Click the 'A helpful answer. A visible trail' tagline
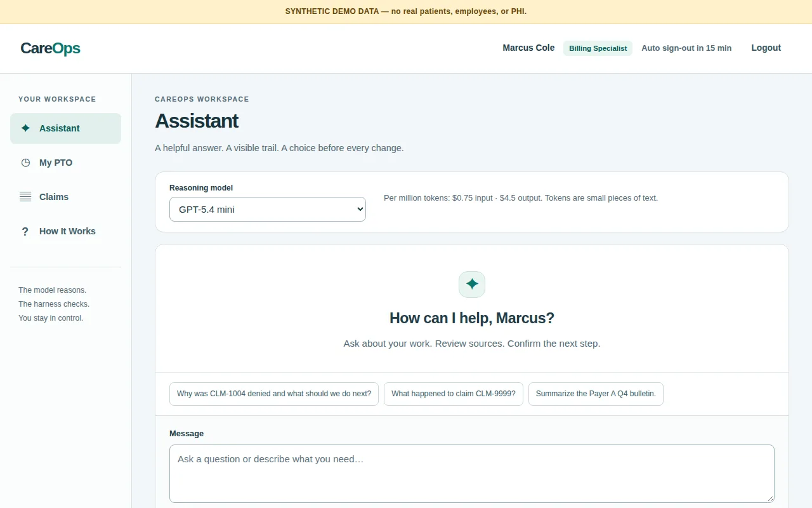 coord(279,148)
